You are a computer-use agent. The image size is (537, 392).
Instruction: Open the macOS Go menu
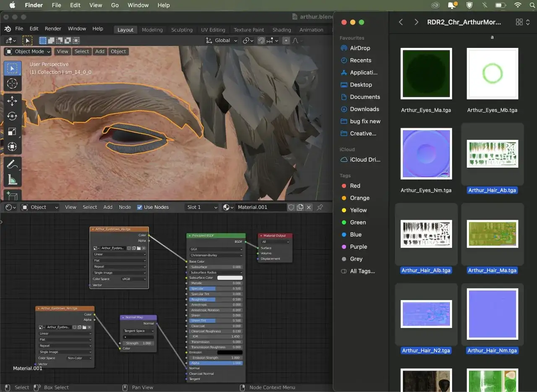click(x=115, y=5)
